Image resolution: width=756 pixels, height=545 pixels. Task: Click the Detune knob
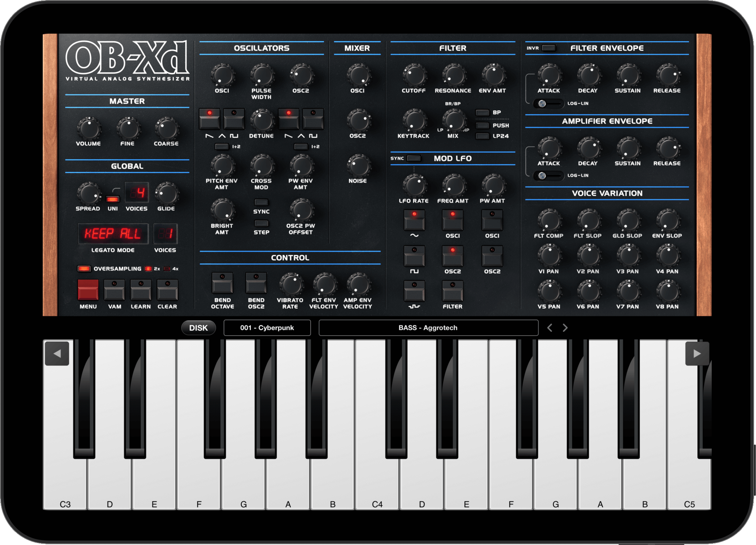pyautogui.click(x=262, y=121)
